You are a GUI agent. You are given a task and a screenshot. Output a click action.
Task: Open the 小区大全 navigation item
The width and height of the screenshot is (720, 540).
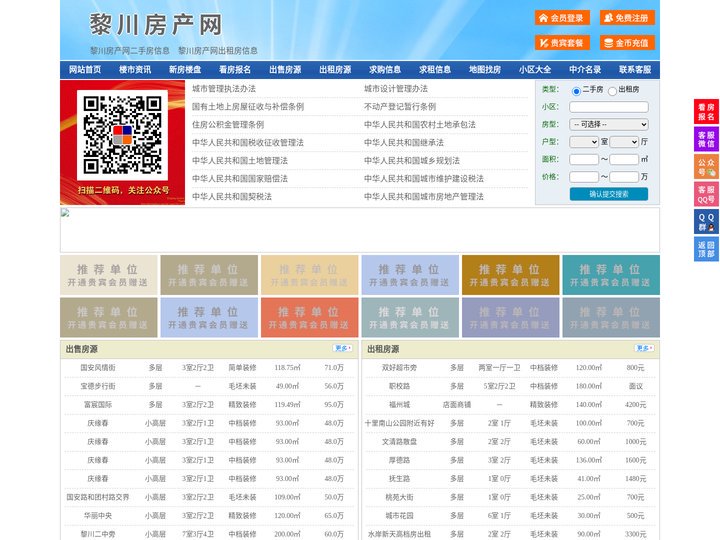click(x=535, y=70)
